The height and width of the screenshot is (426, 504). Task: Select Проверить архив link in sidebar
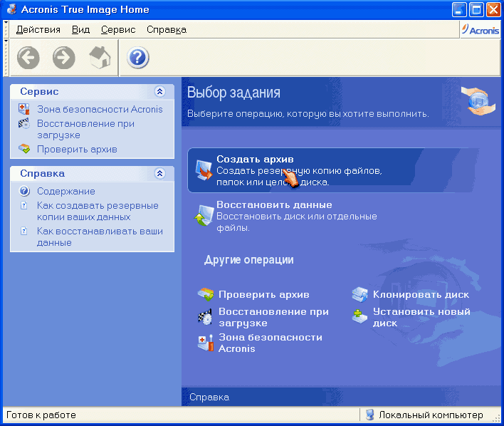pos(77,149)
